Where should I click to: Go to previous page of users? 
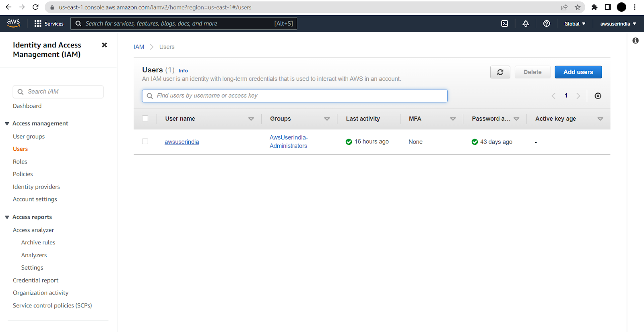(x=553, y=96)
